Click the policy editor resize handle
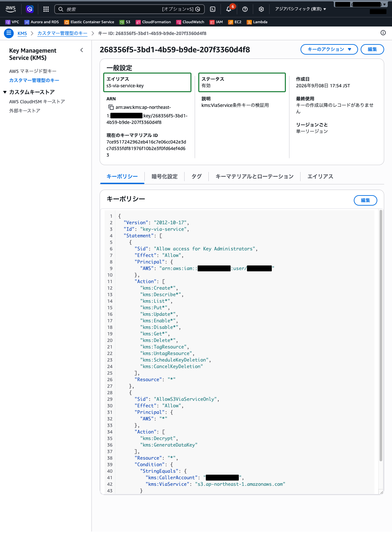This screenshot has width=392, height=543. (x=381, y=492)
